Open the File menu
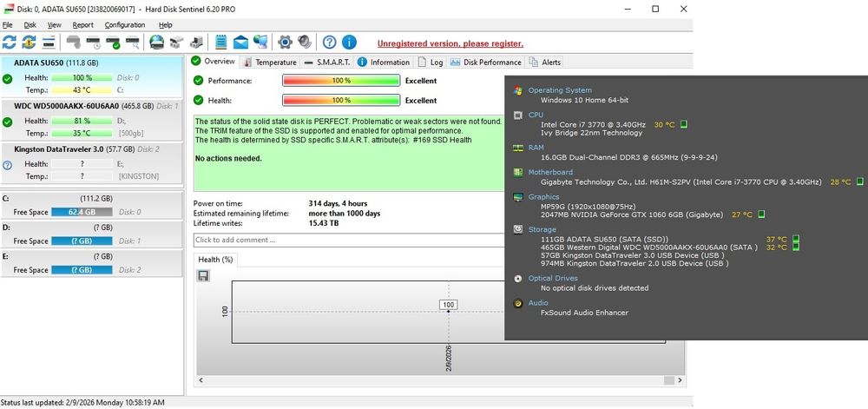 (x=8, y=25)
